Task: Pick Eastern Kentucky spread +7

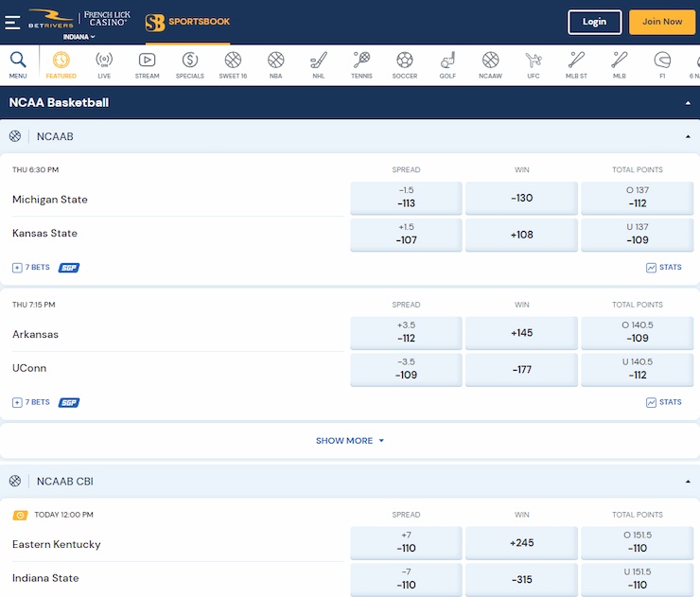Action: 406,542
